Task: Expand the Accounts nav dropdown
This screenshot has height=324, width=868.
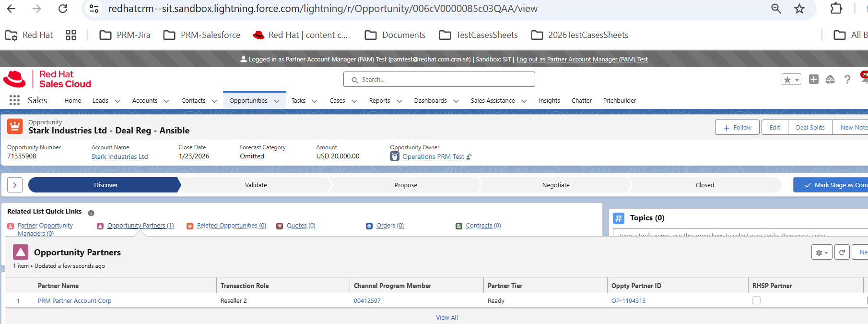Action: point(166,101)
